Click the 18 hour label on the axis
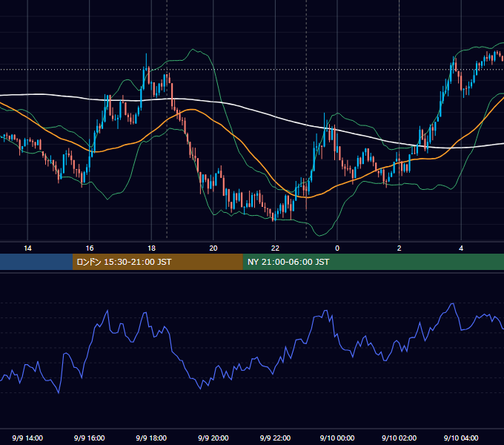504x445 pixels. [x=151, y=248]
